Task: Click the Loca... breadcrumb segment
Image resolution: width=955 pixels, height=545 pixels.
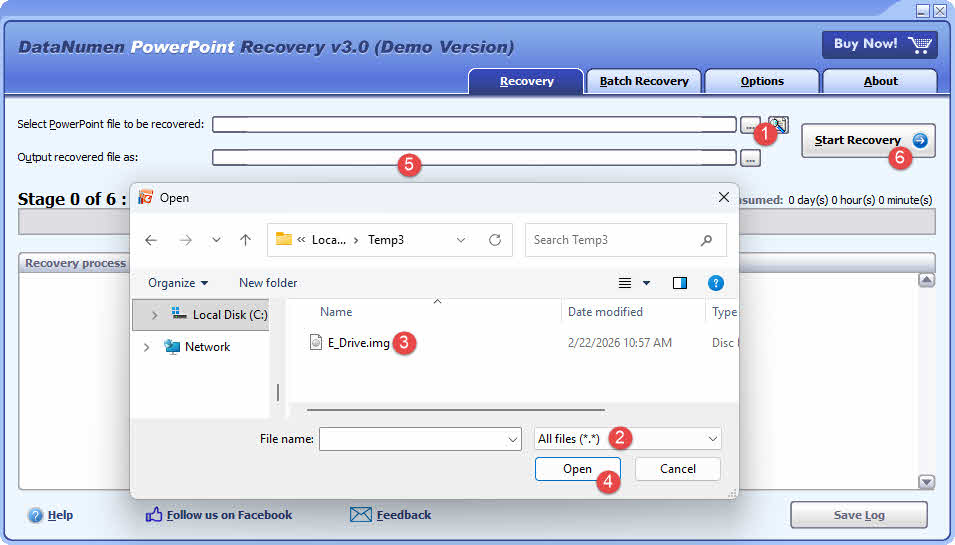Action: point(328,240)
